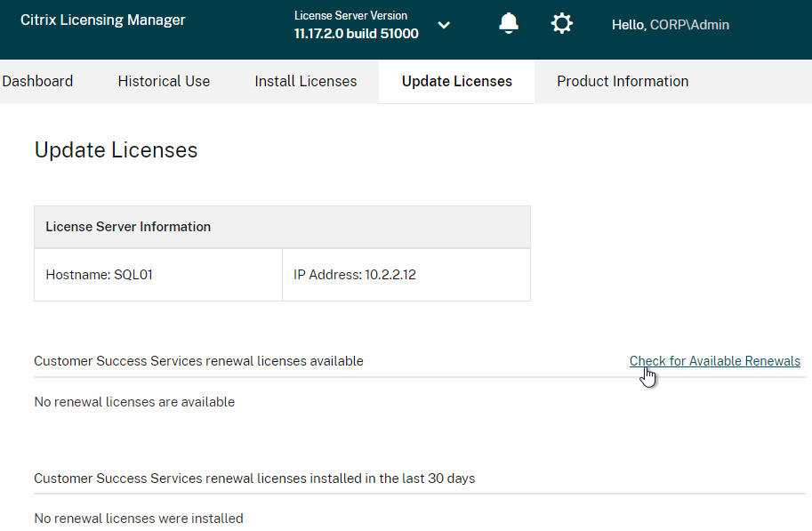Click the renewal licenses available section title
Viewport: 812px width, 531px height.
[x=198, y=361]
